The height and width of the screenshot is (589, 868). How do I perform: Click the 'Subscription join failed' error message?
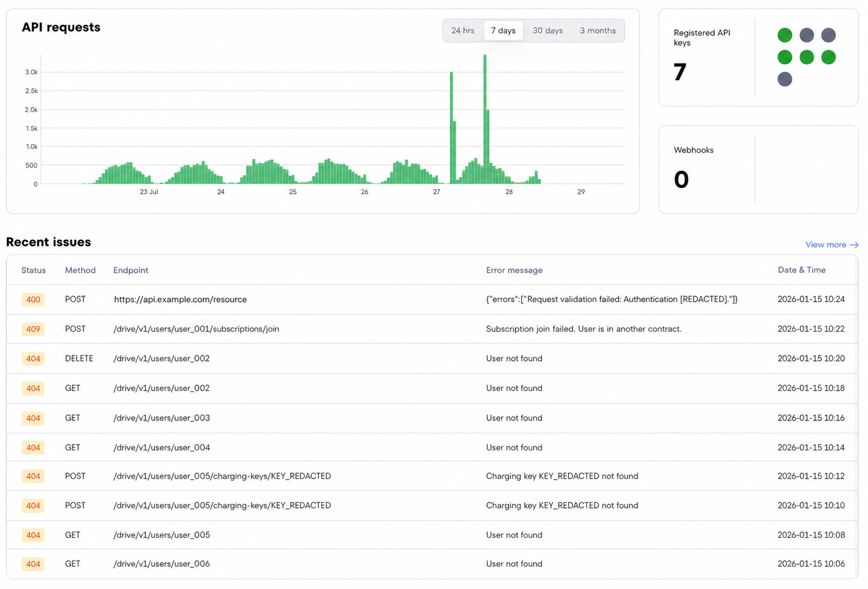point(584,329)
